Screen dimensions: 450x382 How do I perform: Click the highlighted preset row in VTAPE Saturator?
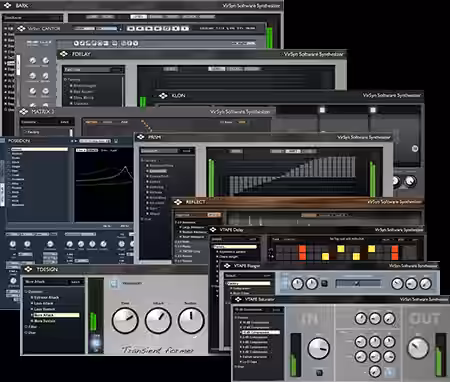coord(260,332)
